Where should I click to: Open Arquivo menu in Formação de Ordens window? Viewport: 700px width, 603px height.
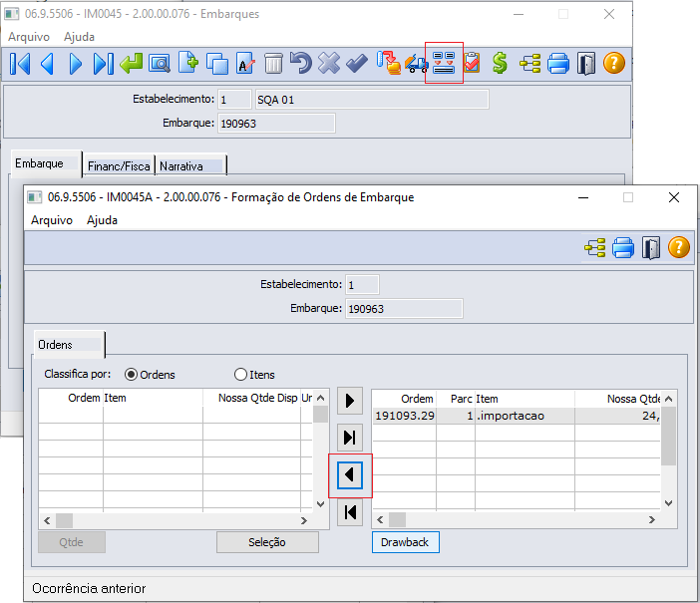(52, 220)
